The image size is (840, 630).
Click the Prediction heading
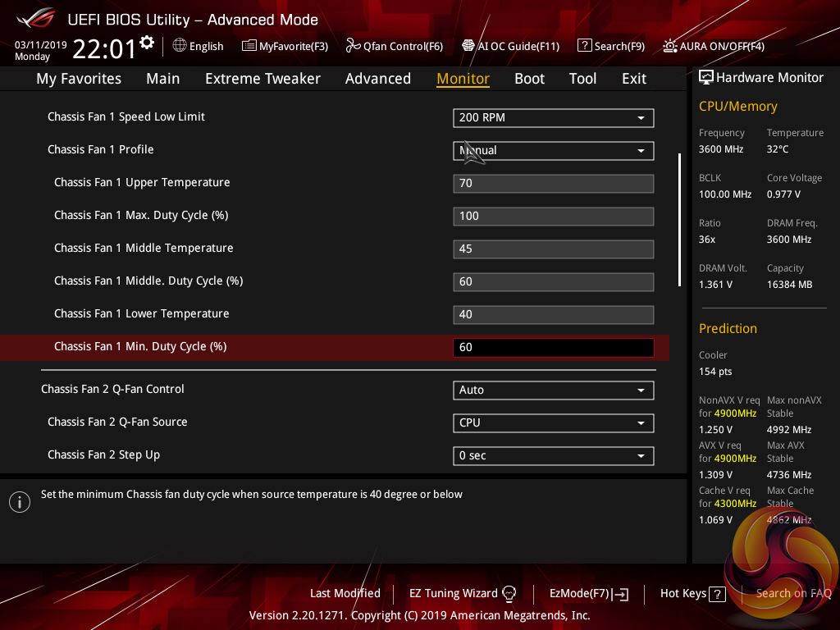click(x=728, y=328)
